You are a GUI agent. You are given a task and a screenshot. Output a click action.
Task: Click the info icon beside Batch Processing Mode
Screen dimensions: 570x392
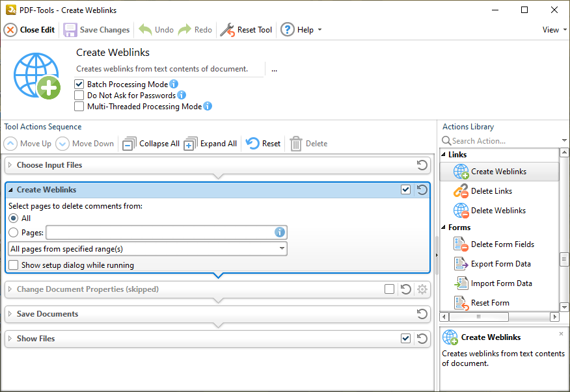coord(174,85)
